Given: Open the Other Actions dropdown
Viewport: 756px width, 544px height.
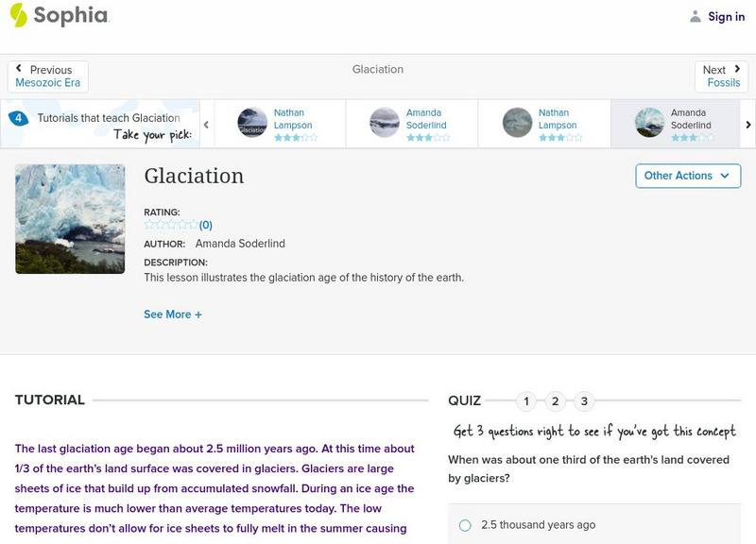Looking at the screenshot, I should [x=687, y=176].
